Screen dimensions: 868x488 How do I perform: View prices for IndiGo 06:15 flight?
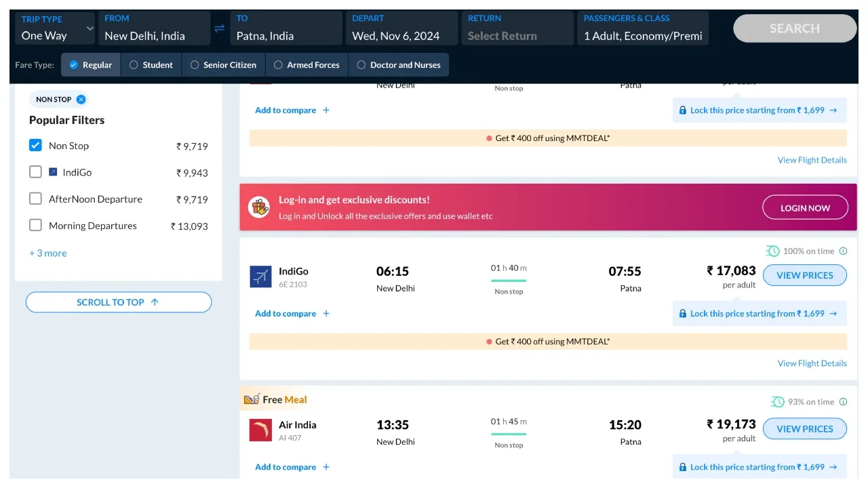[805, 276]
